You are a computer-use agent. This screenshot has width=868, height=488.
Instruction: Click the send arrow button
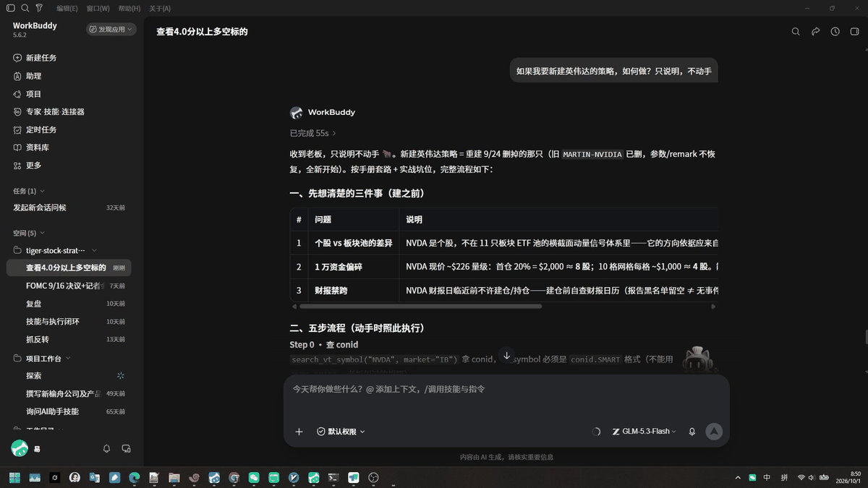(714, 432)
